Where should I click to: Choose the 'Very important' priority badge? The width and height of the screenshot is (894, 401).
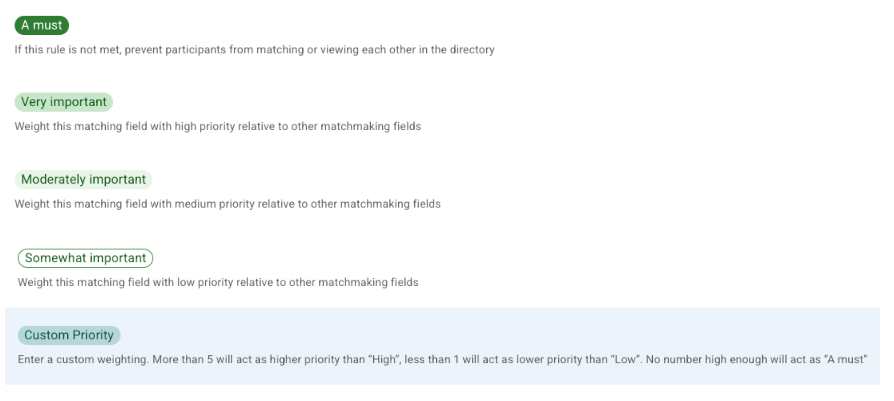click(x=63, y=102)
